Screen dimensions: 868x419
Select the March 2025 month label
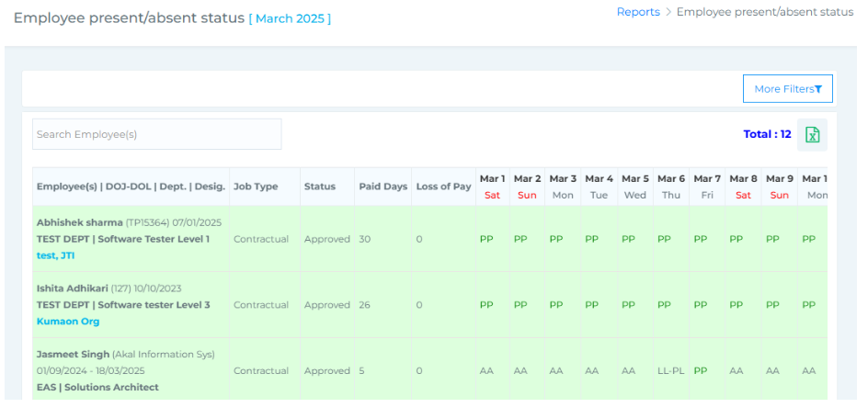(290, 18)
